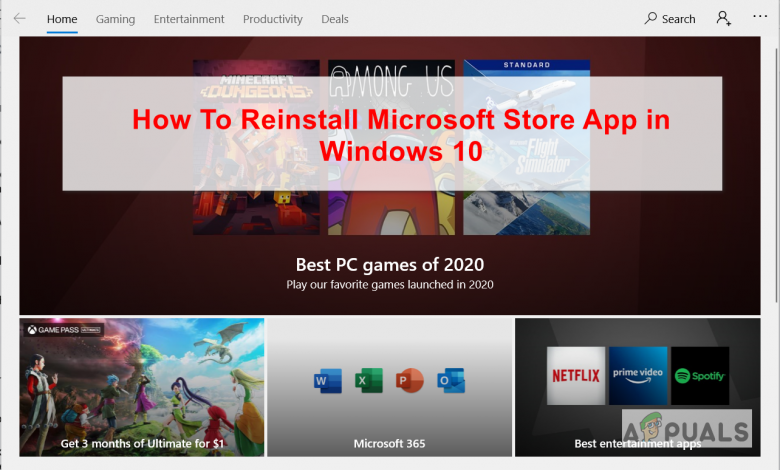
Task: Open the Flight Simulator Standard cover
Action: pos(527,147)
